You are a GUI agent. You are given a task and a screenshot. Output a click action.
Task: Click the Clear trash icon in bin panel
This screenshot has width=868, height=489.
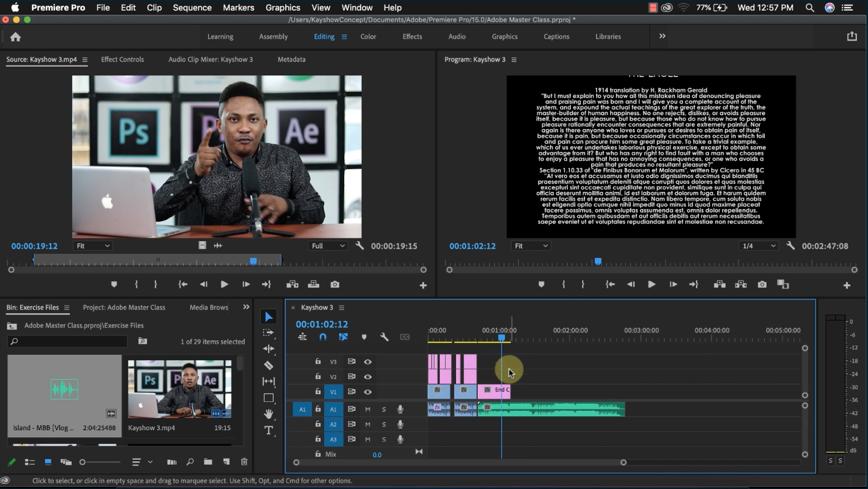tap(244, 462)
